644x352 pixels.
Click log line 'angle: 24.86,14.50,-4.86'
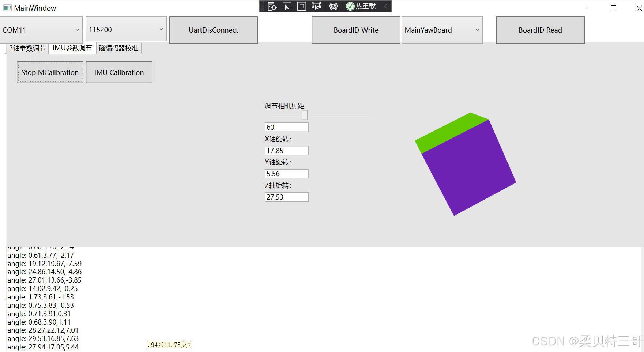point(45,272)
